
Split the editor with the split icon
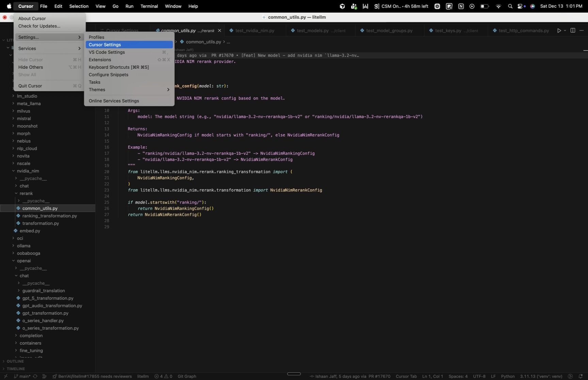point(573,31)
